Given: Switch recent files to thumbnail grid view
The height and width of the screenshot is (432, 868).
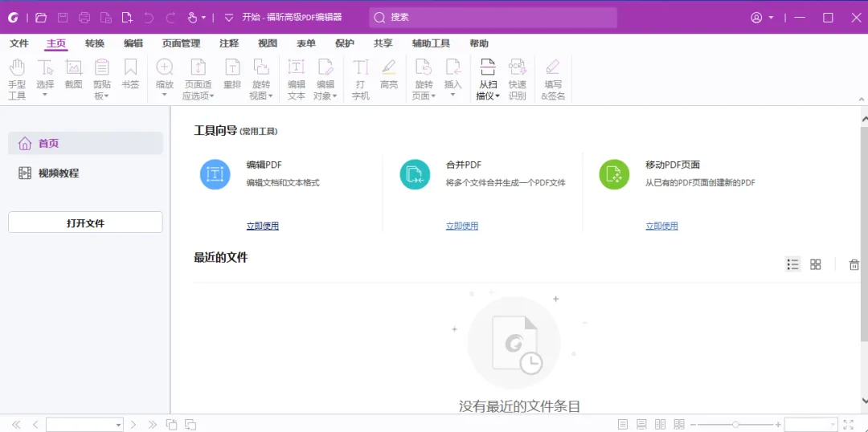Looking at the screenshot, I should 816,264.
